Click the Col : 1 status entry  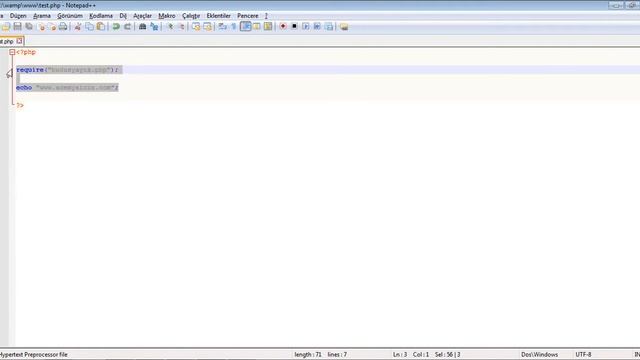(x=421, y=355)
